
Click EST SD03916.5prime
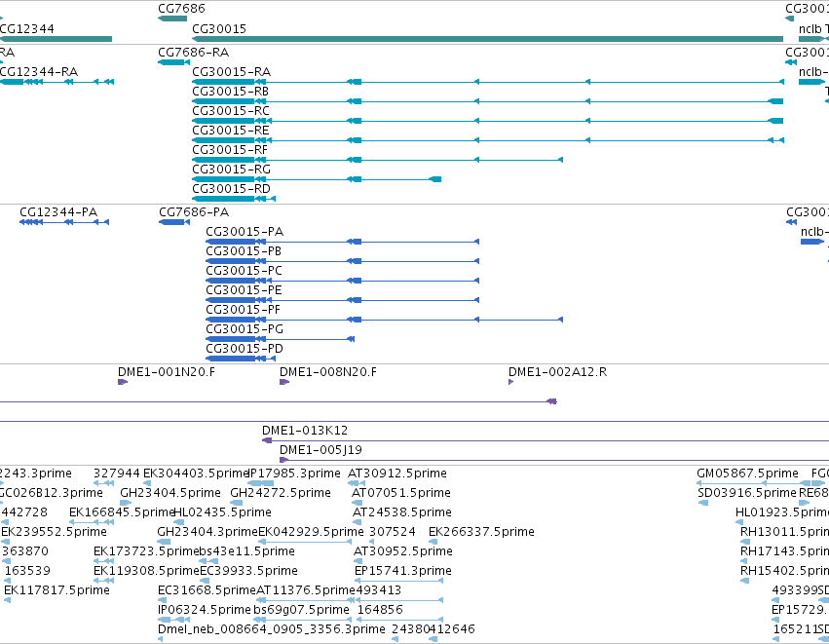pos(746,493)
